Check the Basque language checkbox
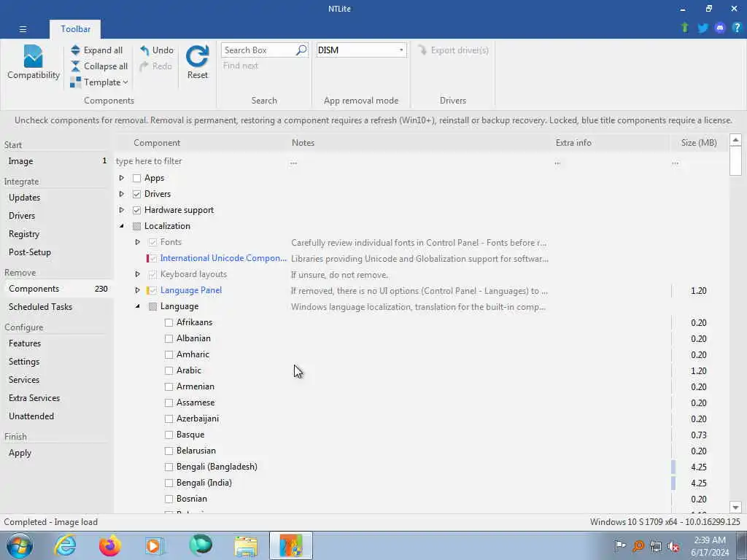 (169, 435)
